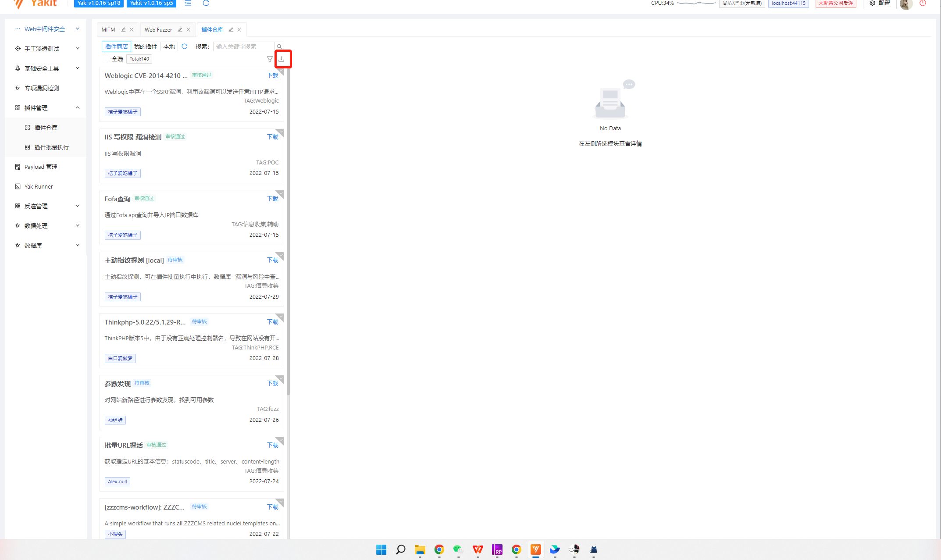This screenshot has width=941, height=560.
Task: Click the search magnifier button
Action: pos(279,46)
